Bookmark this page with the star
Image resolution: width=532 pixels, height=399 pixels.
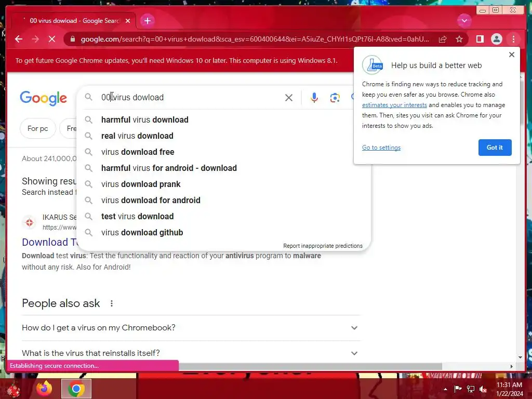pos(459,39)
